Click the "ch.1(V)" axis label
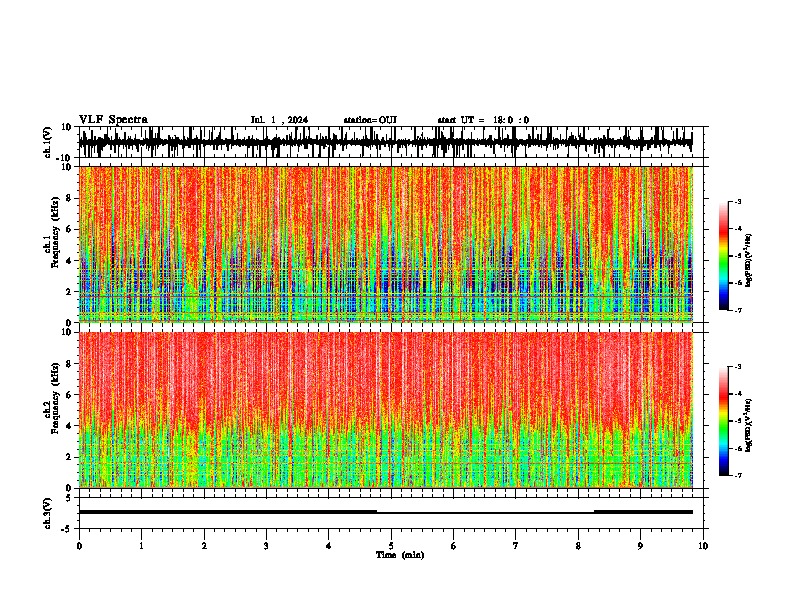The width and height of the screenshot is (792, 612). [48, 142]
